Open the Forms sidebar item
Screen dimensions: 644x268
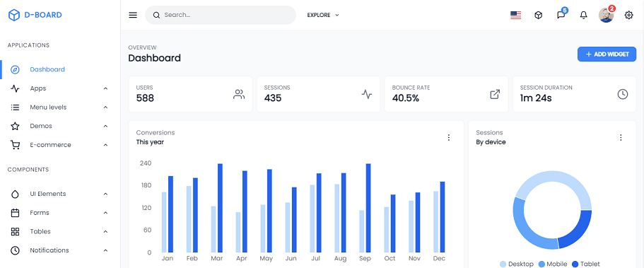(60, 213)
